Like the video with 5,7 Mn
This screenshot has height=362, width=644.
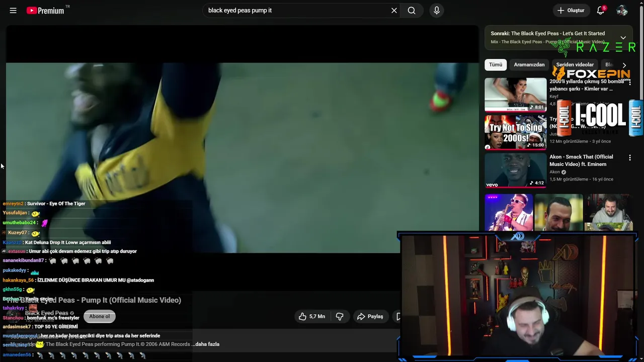[x=312, y=316]
